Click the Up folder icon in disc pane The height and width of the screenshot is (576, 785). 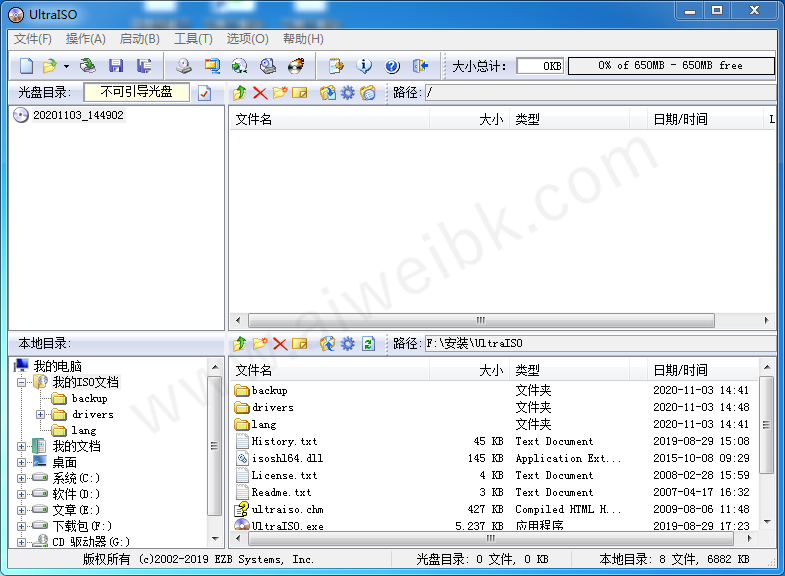click(x=240, y=93)
